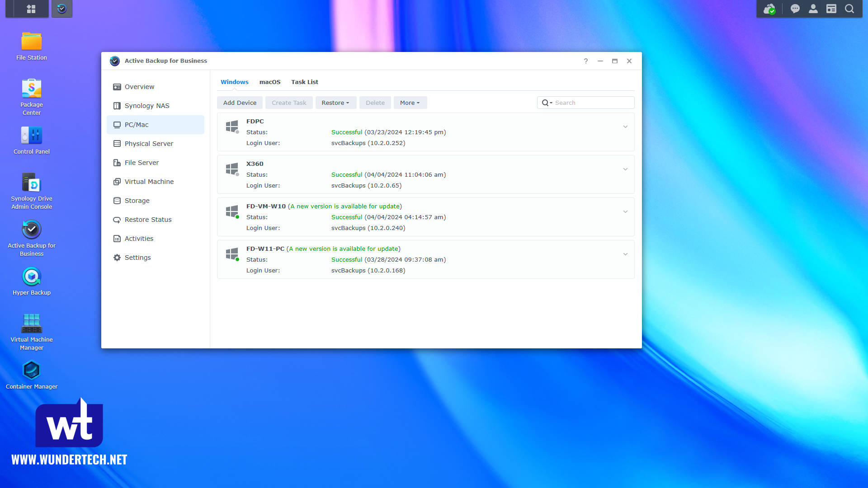Open the Virtual Machine section
The image size is (868, 488).
click(x=149, y=181)
